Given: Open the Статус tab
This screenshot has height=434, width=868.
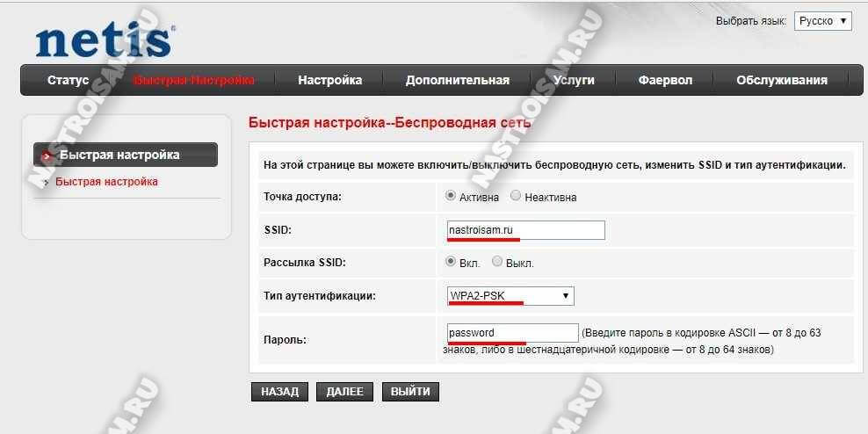Looking at the screenshot, I should click(x=69, y=80).
